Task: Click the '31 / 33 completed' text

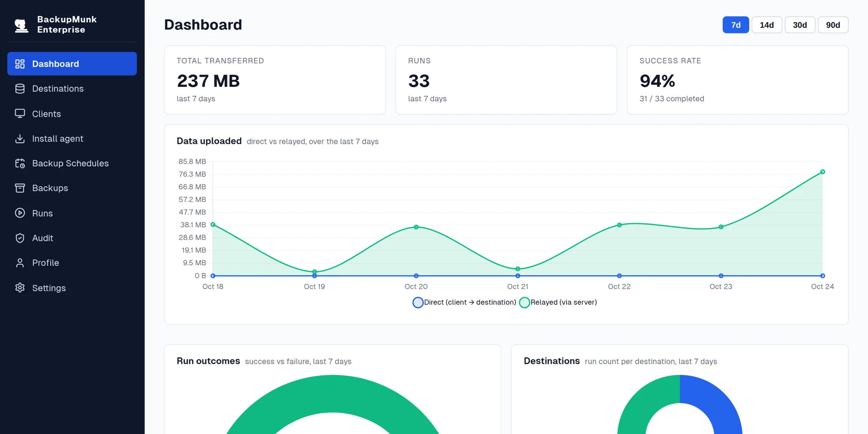Action: (671, 99)
